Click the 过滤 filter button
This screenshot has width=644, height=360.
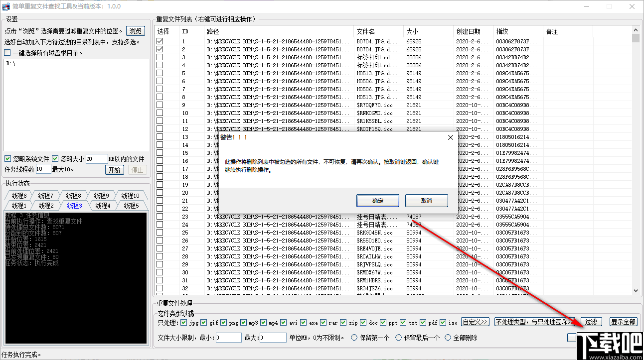click(591, 322)
